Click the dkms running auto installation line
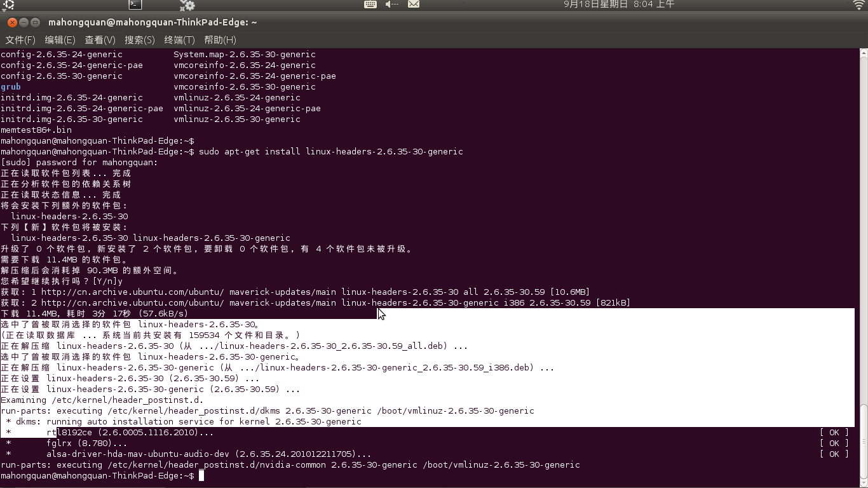 click(184, 422)
